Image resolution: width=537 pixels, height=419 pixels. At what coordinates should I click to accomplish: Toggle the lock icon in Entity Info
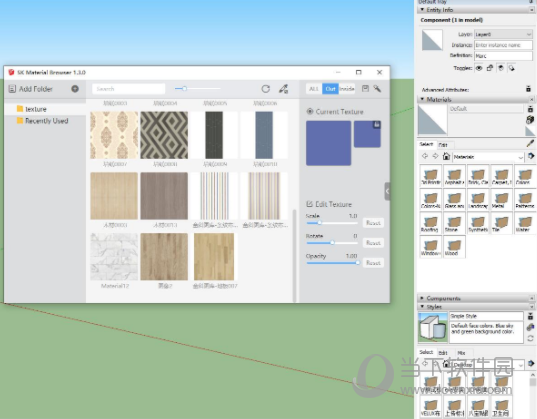[490, 68]
